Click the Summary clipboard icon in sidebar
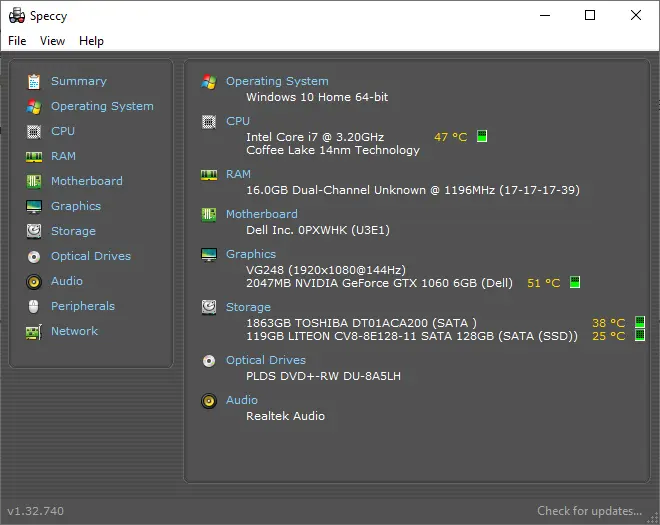The height and width of the screenshot is (525, 660). pos(34,82)
